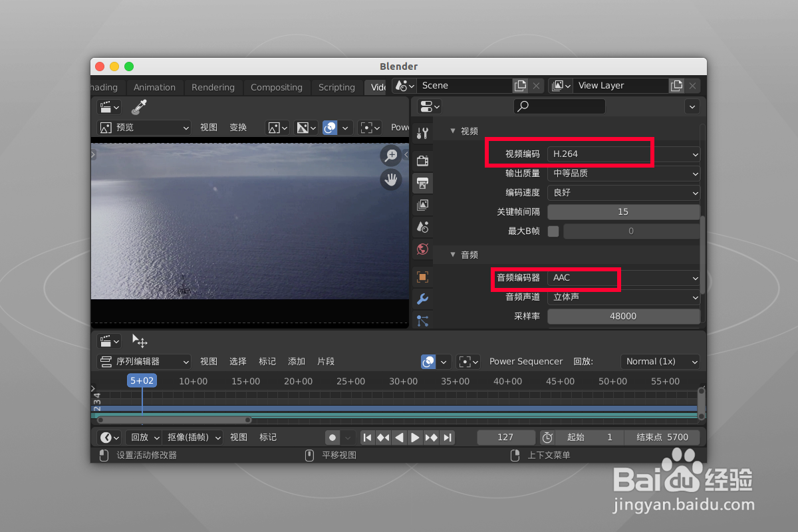Open the View Layer browse icon dropdown
The image size is (798, 532).
561,85
